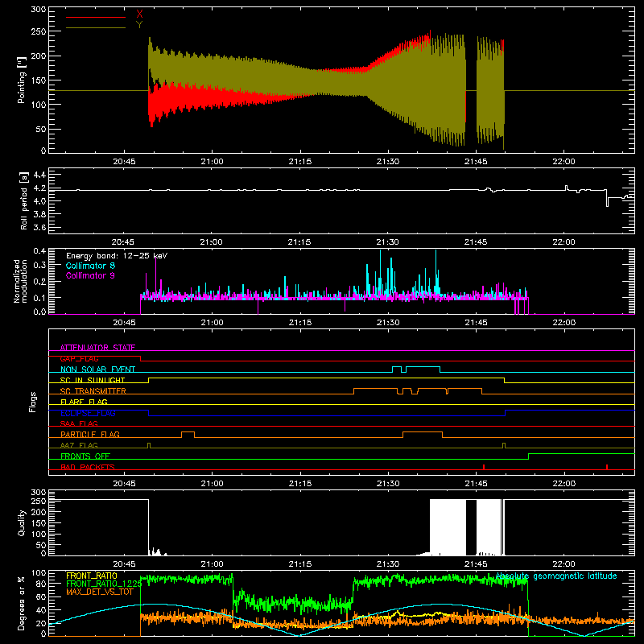The height and width of the screenshot is (644, 644).
Task: Click 21:30 tick under roll period plot
Action: pyautogui.click(x=387, y=242)
